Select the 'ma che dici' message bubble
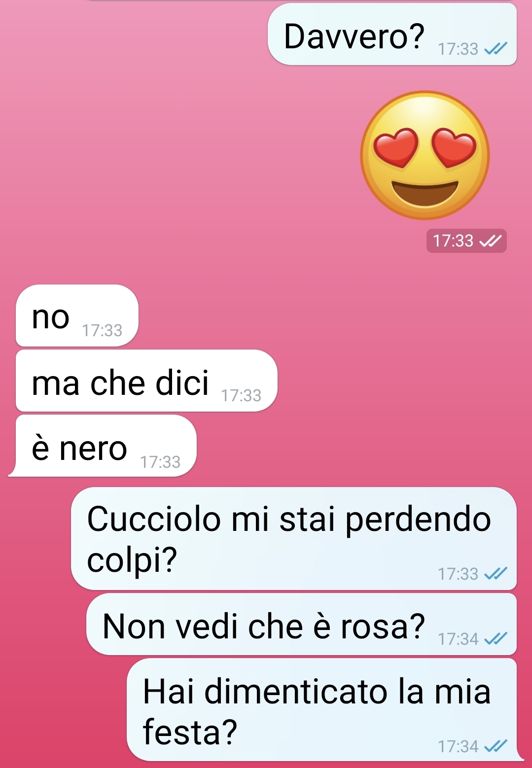Screen dimensions: 532x768 146,381
